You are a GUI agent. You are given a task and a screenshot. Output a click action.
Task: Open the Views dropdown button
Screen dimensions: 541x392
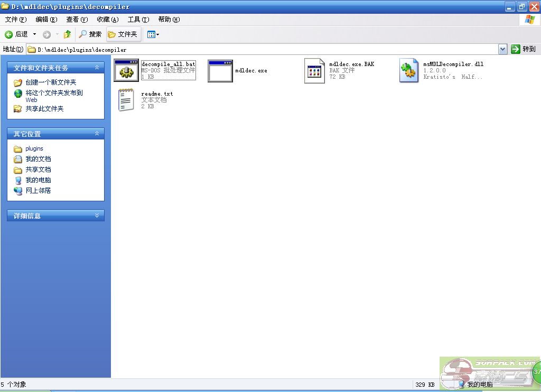153,34
